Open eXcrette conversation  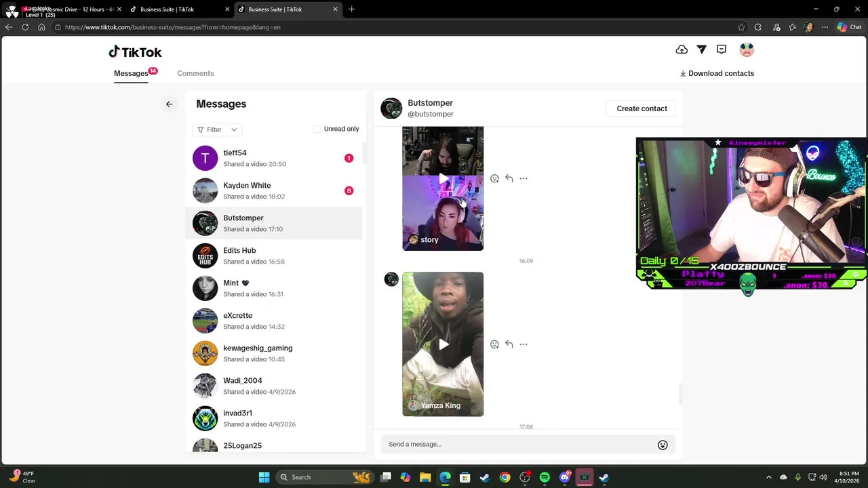click(x=274, y=321)
